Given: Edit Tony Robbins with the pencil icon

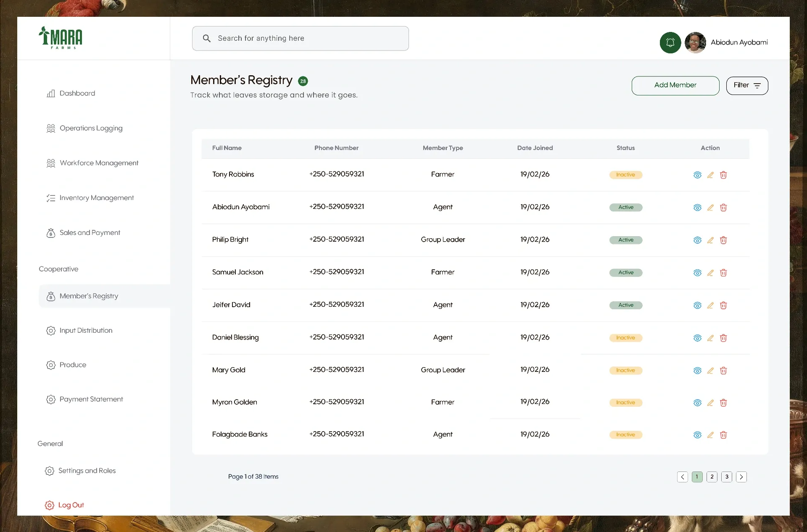Looking at the screenshot, I should [710, 175].
